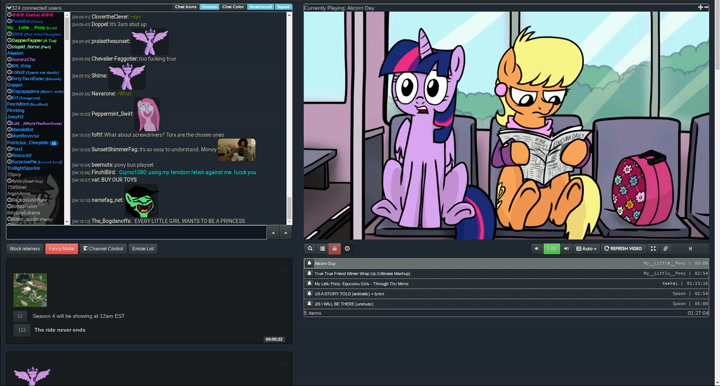This screenshot has width=720, height=386.
Task: Toggle the Chat Color option
Action: pyautogui.click(x=233, y=7)
